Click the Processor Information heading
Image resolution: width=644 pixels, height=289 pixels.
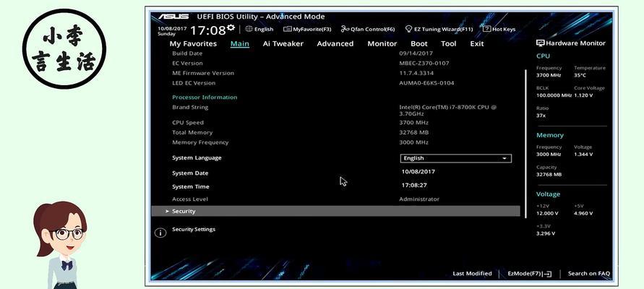[205, 98]
